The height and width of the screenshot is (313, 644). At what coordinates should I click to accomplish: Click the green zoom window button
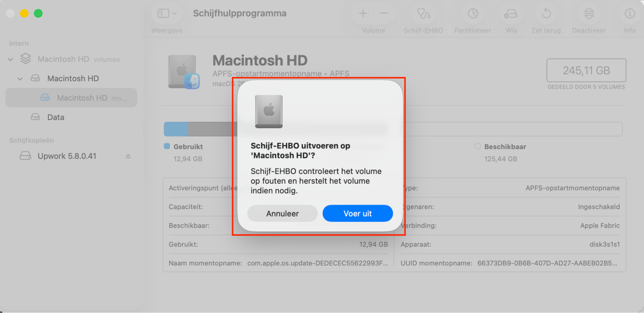click(x=38, y=14)
